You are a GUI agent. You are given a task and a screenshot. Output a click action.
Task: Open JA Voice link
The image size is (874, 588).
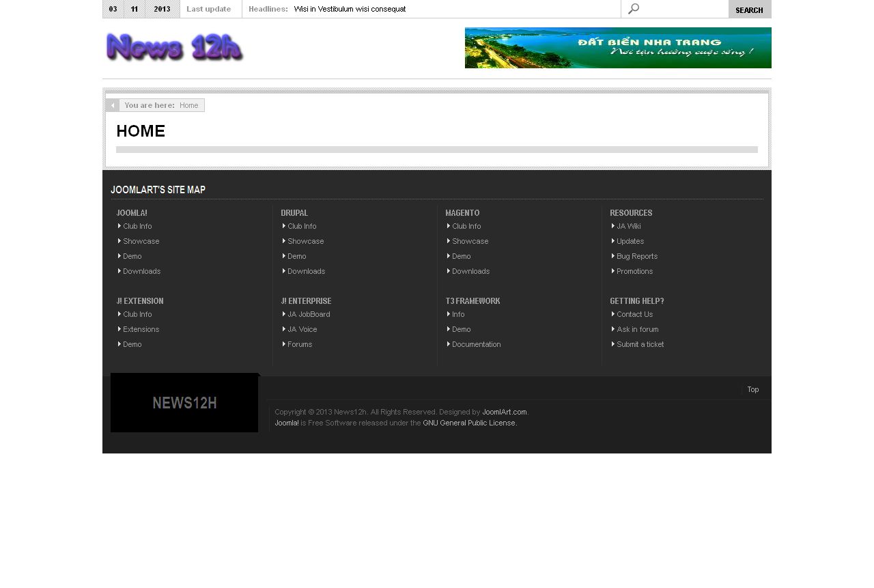click(x=302, y=329)
